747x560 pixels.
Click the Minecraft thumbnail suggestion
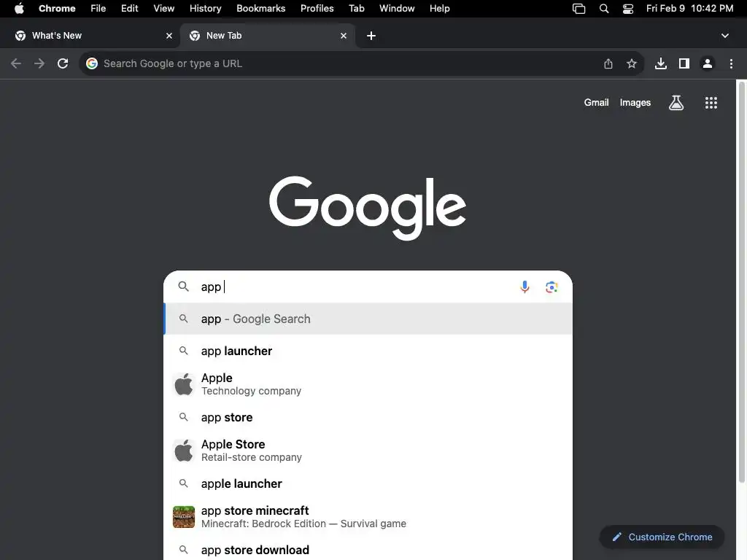183,517
